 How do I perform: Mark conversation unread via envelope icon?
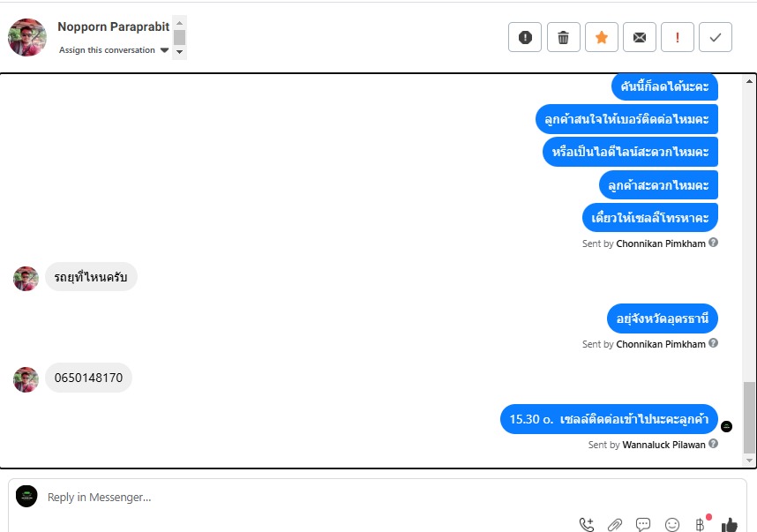(640, 37)
